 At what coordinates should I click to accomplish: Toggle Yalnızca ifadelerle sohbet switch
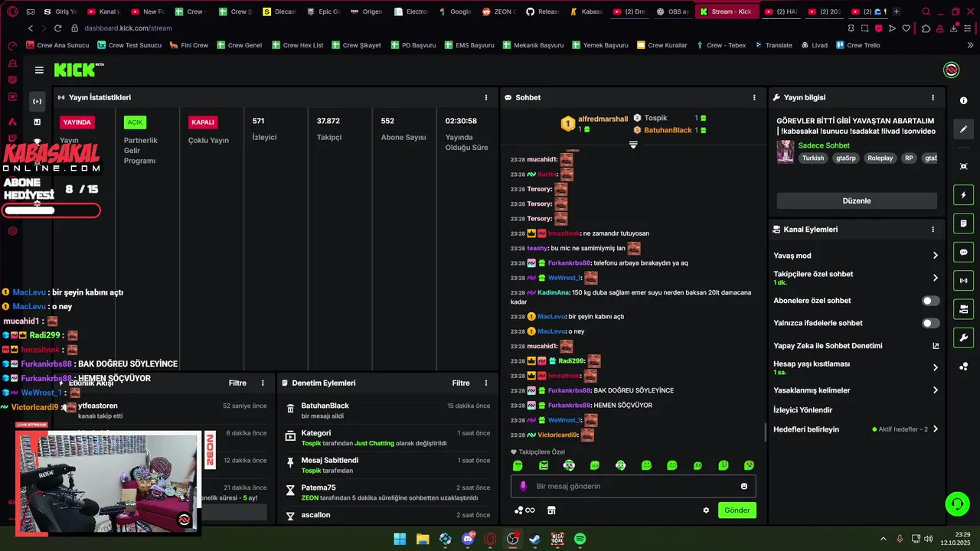click(x=930, y=323)
